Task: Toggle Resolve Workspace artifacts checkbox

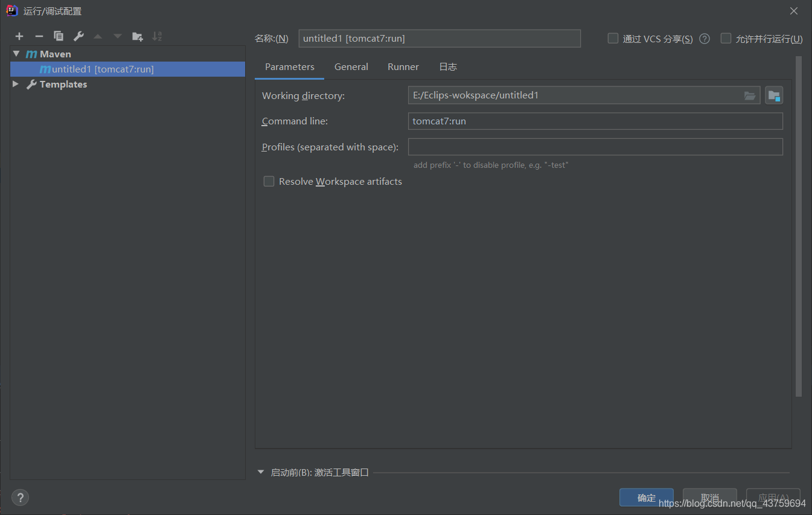Action: 269,181
